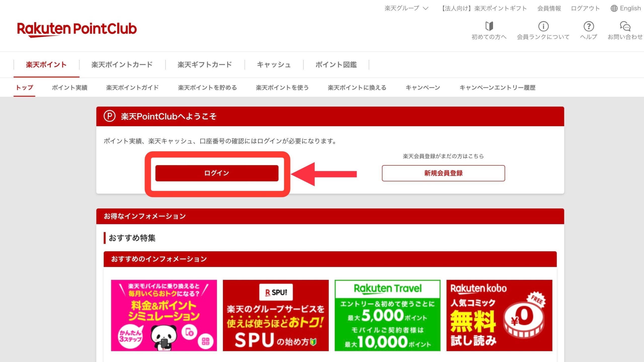
Task: Open the 楽天ギフトカード tab
Action: coord(205,65)
